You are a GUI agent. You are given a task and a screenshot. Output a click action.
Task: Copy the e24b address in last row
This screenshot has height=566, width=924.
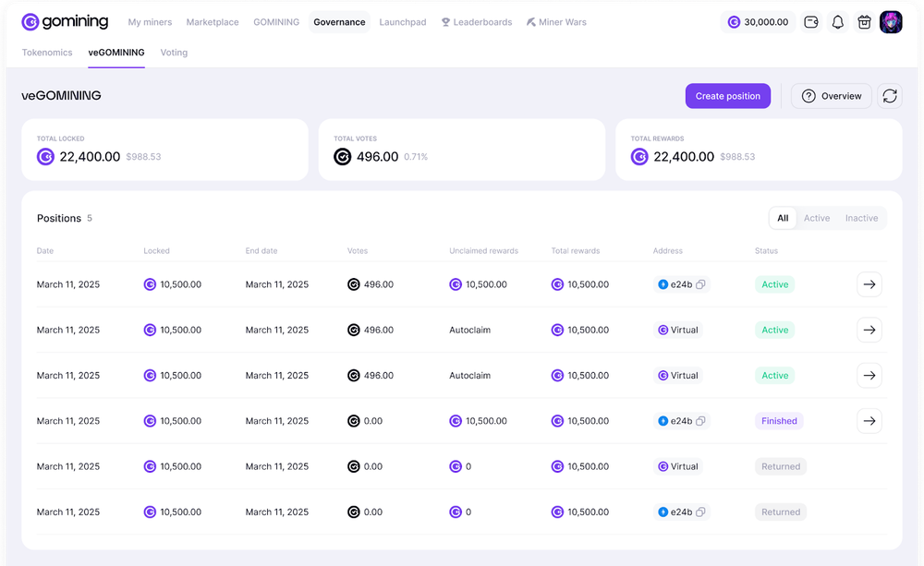point(700,512)
